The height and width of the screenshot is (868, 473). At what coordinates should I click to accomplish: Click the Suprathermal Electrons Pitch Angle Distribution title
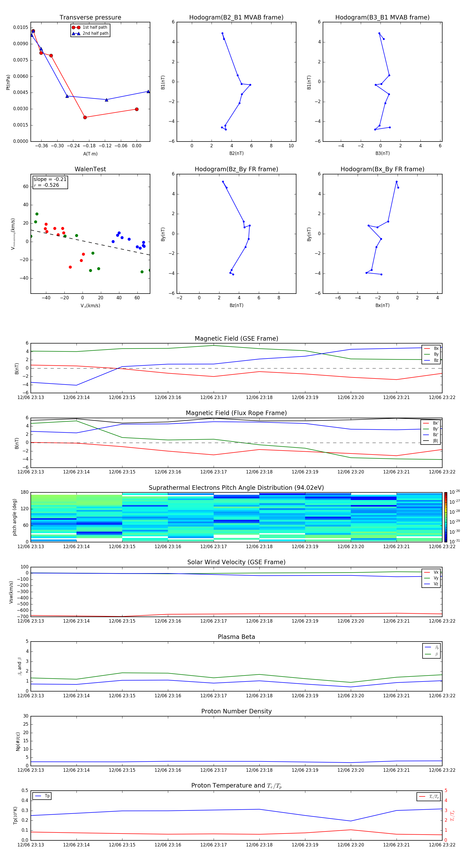click(236, 488)
